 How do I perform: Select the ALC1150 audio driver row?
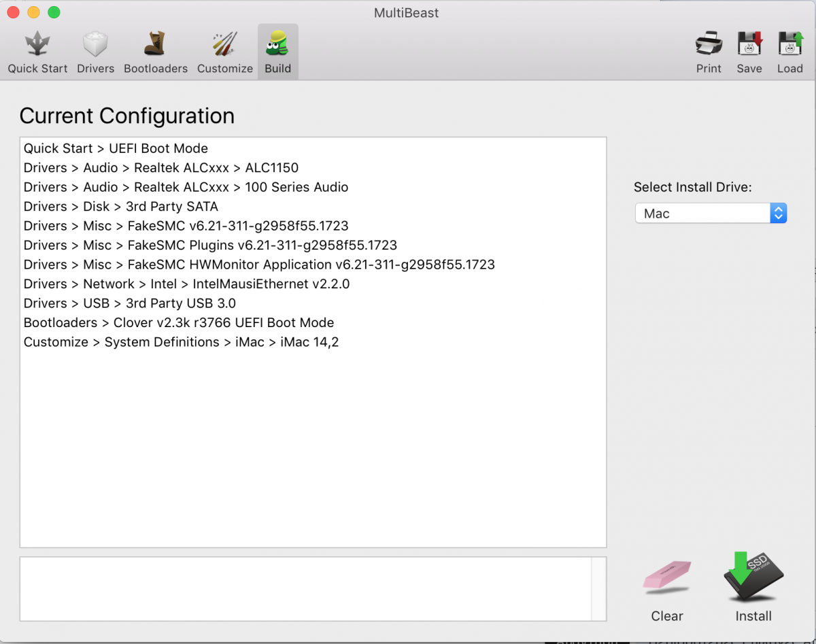313,167
